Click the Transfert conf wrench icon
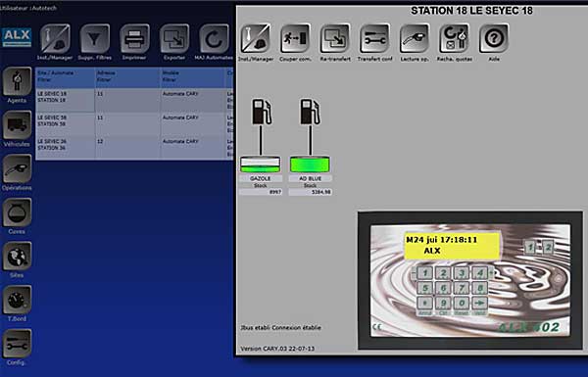 374,38
